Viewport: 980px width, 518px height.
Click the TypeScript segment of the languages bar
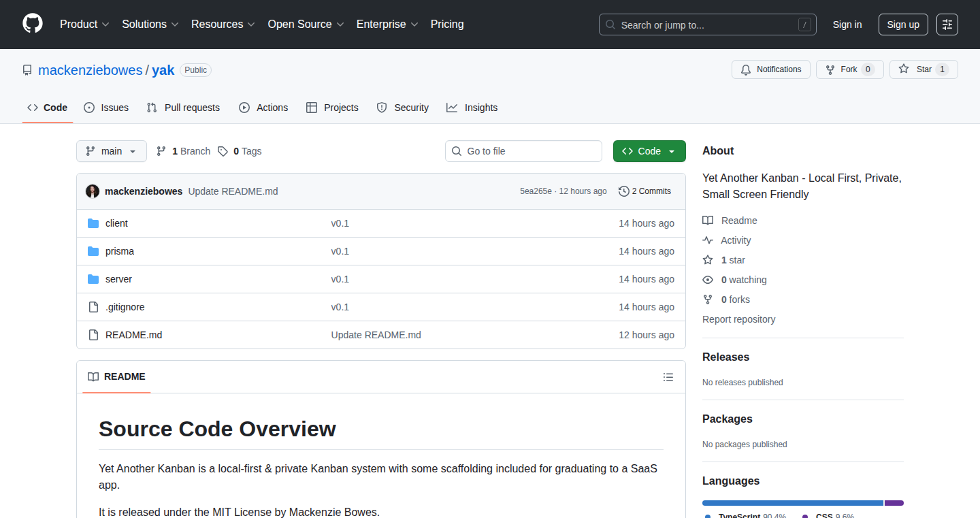(x=793, y=503)
